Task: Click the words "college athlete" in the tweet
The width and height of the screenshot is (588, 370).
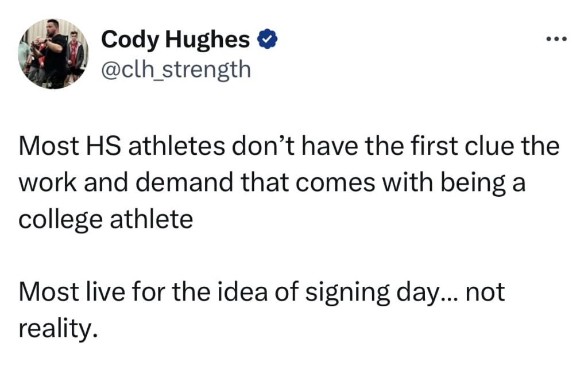Action: (106, 220)
